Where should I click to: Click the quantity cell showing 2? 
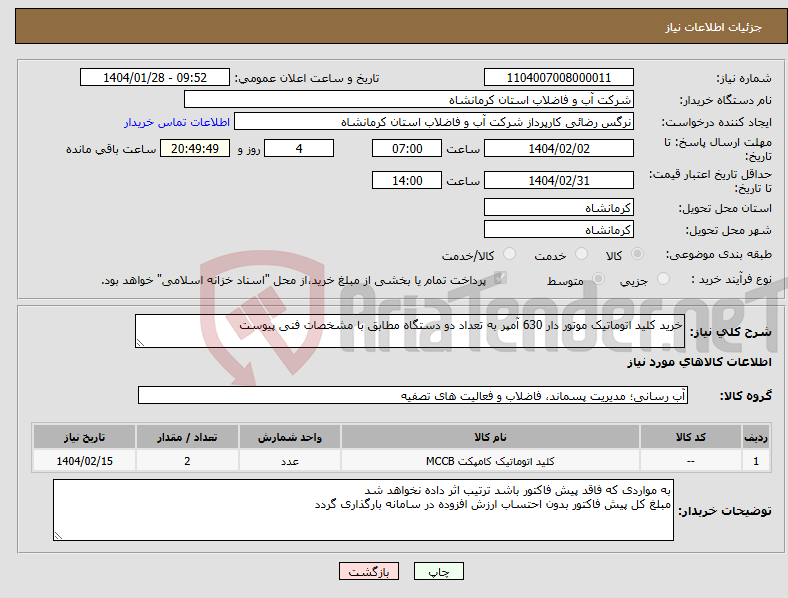tap(187, 461)
